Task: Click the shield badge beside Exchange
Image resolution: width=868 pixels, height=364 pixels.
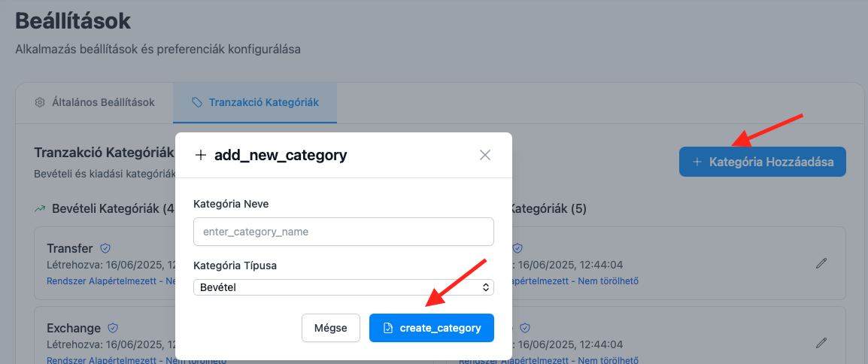Action: 114,328
